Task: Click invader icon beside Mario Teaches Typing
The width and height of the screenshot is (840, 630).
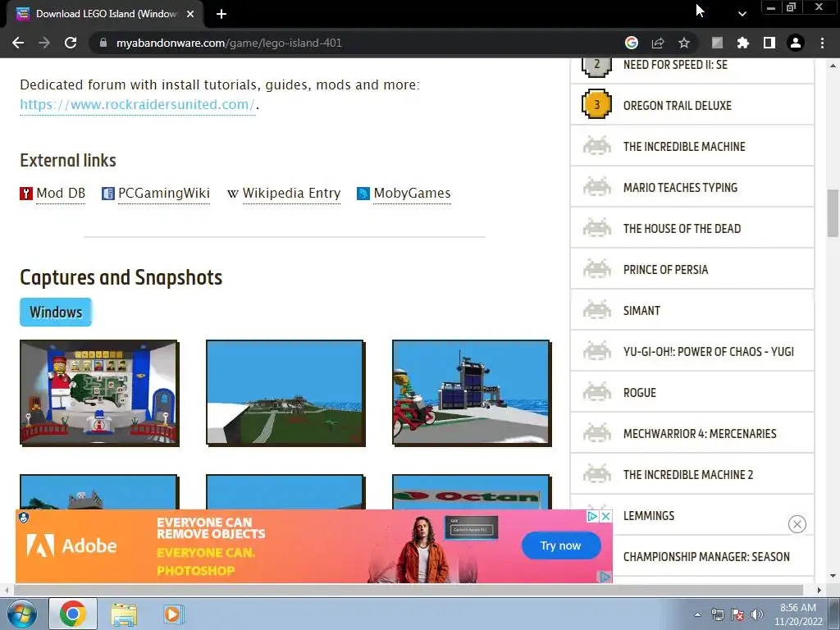Action: click(x=597, y=188)
